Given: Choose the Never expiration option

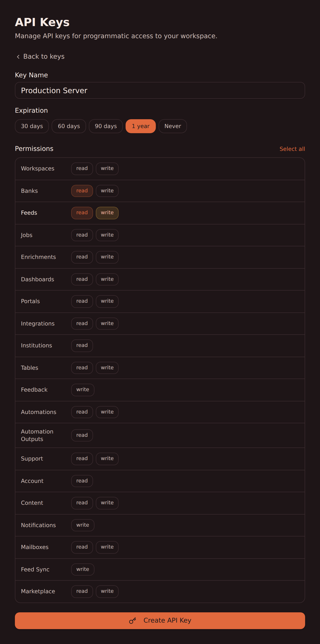Looking at the screenshot, I should pyautogui.click(x=173, y=126).
